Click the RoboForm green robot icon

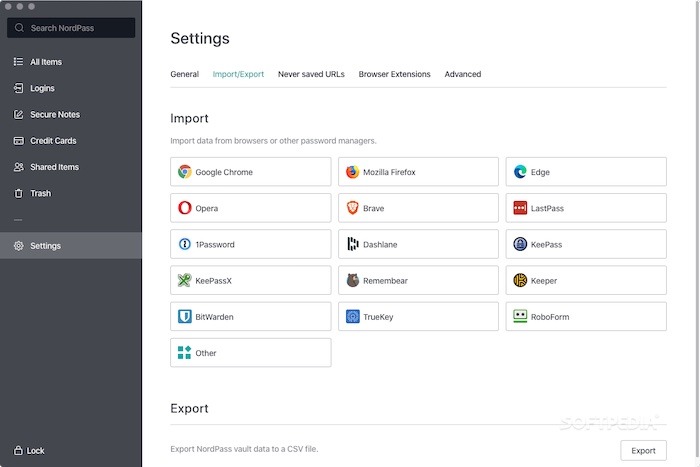pos(520,317)
